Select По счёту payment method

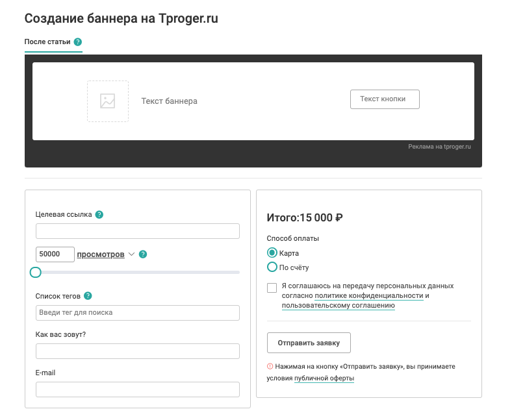(x=272, y=267)
